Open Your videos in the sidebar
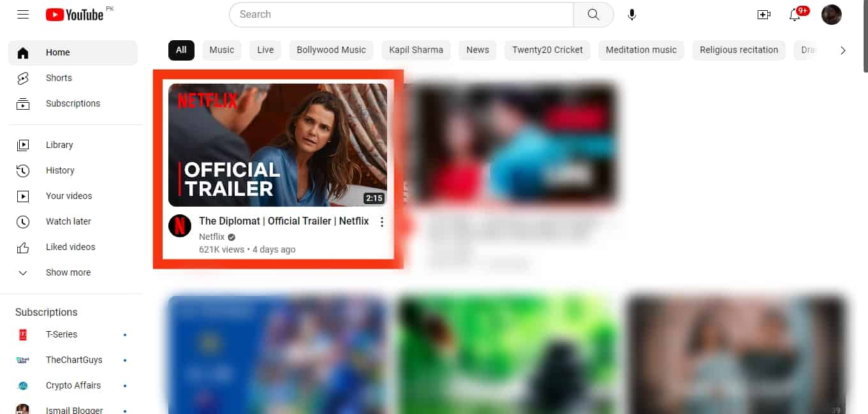 click(x=73, y=196)
